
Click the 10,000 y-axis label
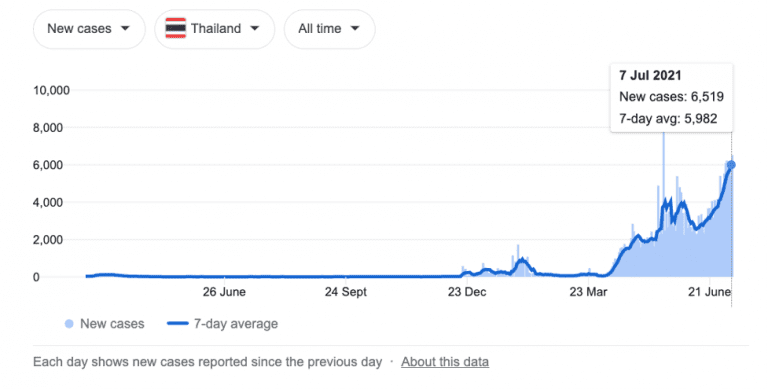point(51,90)
